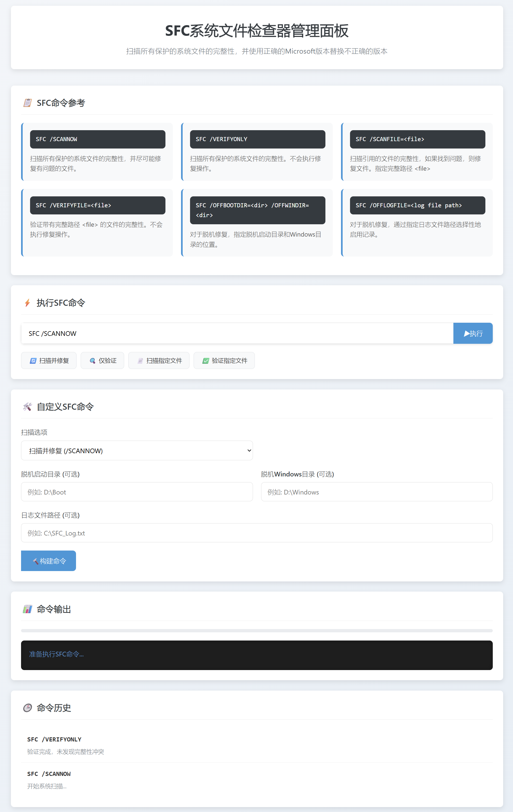Click the SFC /SCANNOW reference code block

(98, 139)
